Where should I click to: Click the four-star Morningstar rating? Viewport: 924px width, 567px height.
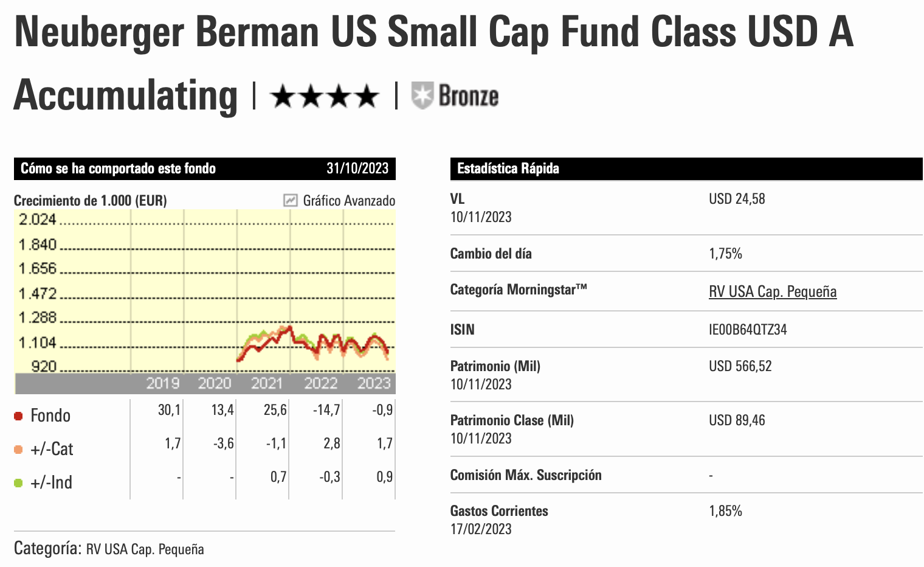(x=324, y=97)
